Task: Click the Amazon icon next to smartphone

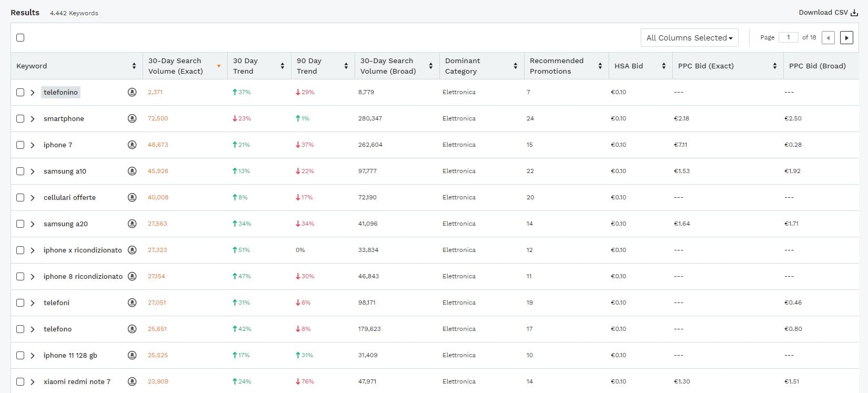Action: pyautogui.click(x=132, y=118)
